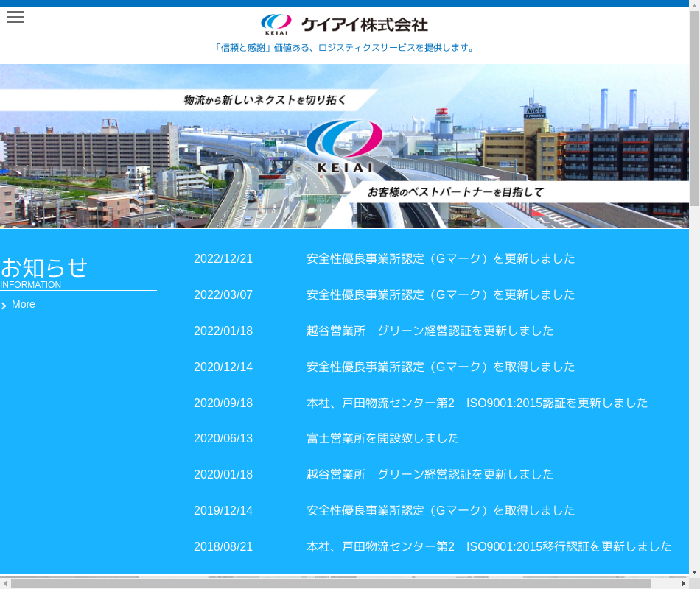Open the 2022/01/18 越谷営業所 グリーン経営 news
This screenshot has height=589, width=700.
click(x=430, y=331)
